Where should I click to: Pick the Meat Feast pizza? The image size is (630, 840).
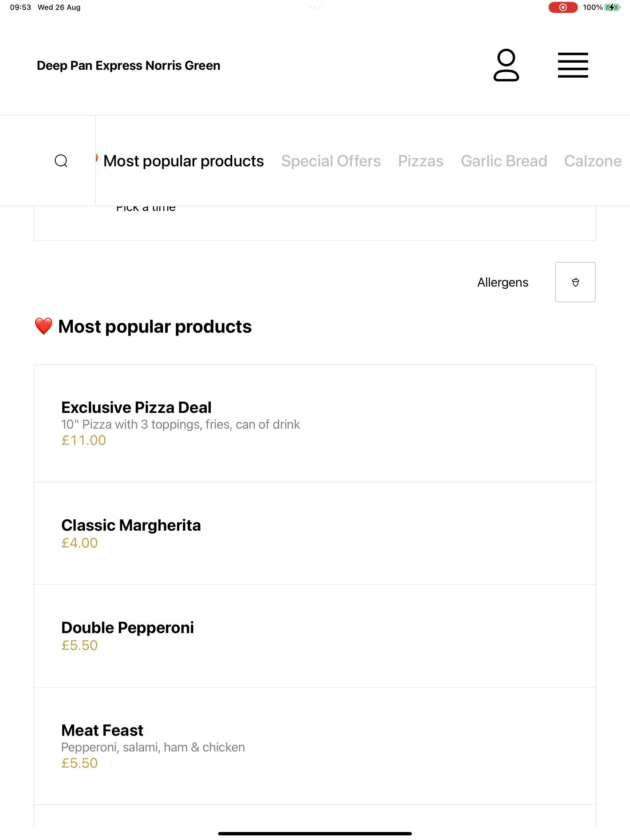[x=315, y=746]
